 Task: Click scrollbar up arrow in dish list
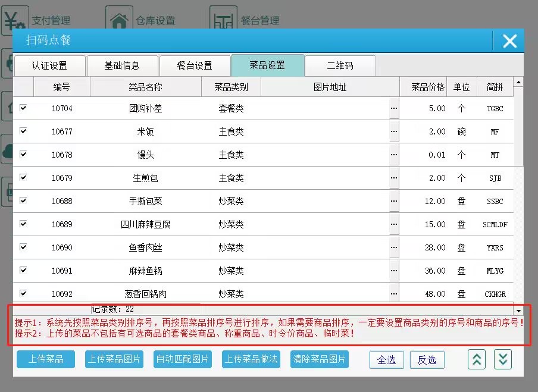click(518, 82)
